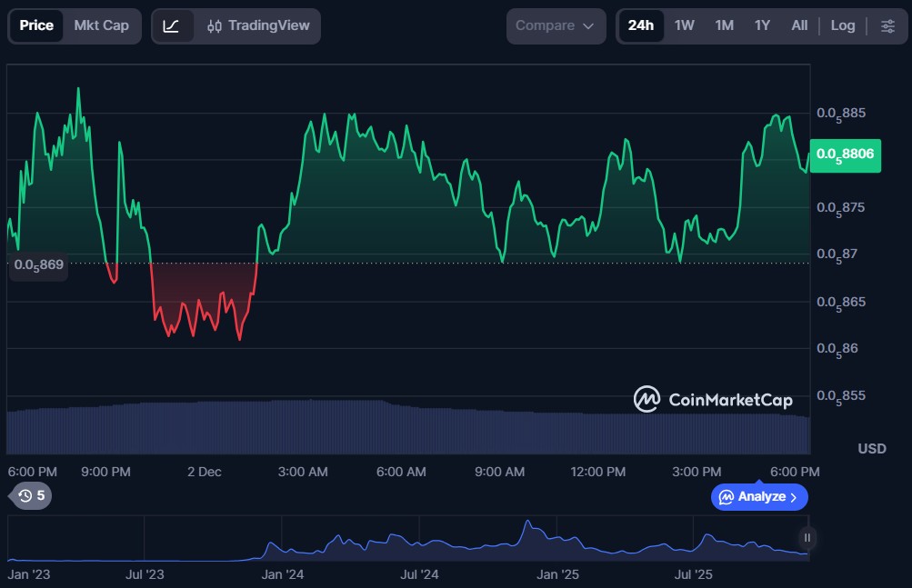Image resolution: width=912 pixels, height=588 pixels.
Task: Choose the 1M time range
Action: (724, 25)
